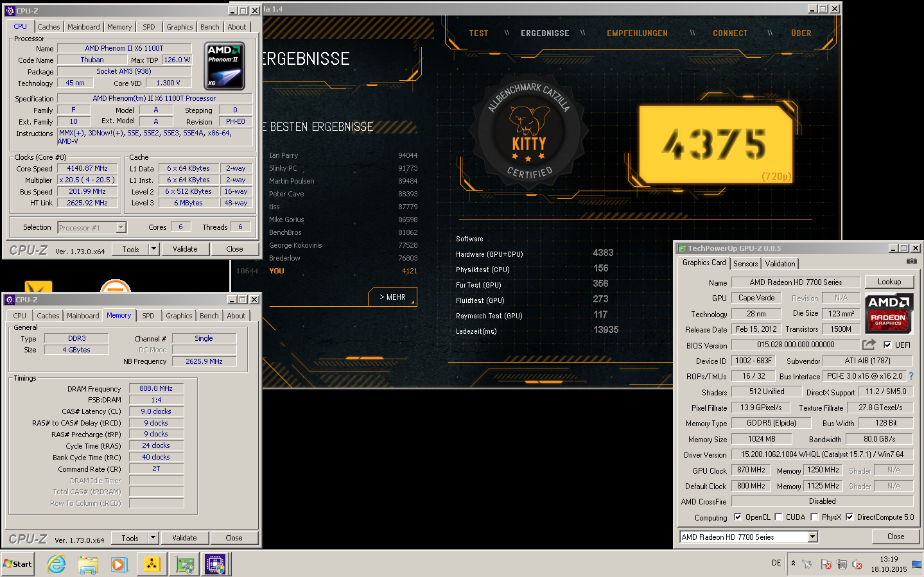Open Internet Explorer from the taskbar
Image resolution: width=924 pixels, height=577 pixels.
(57, 564)
